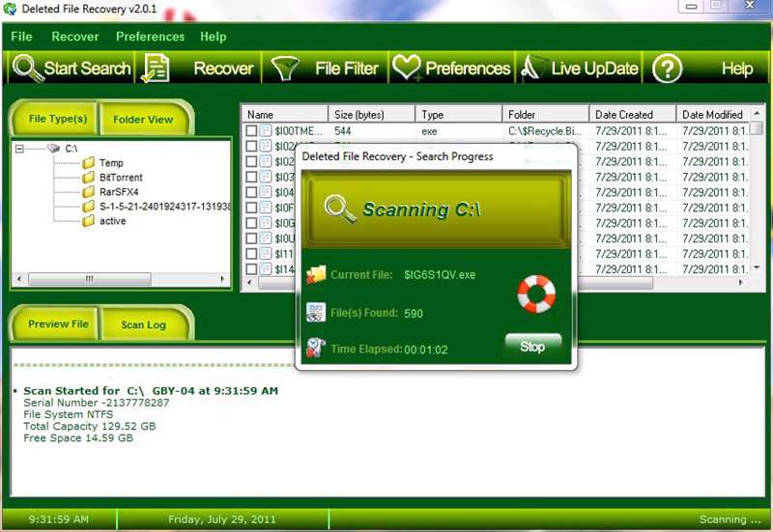Viewport: 773px width, 532px height.
Task: Click the Live UpDate toolbar label
Action: click(595, 69)
